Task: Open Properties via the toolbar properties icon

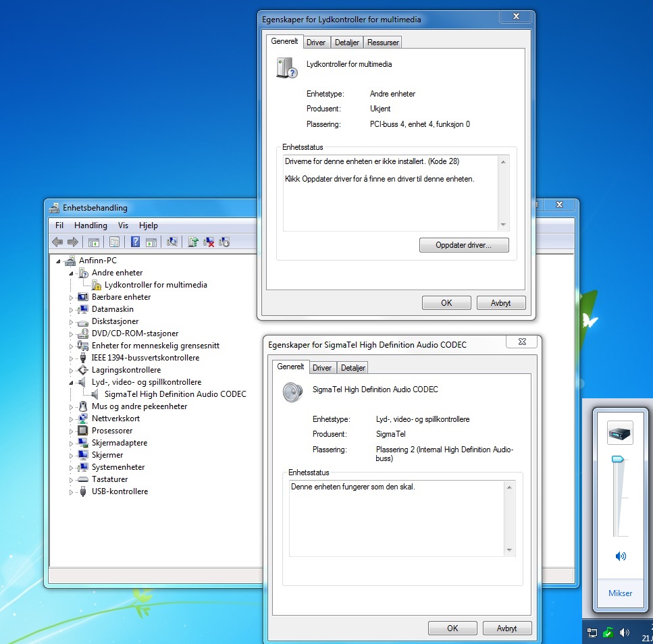Action: point(115,242)
